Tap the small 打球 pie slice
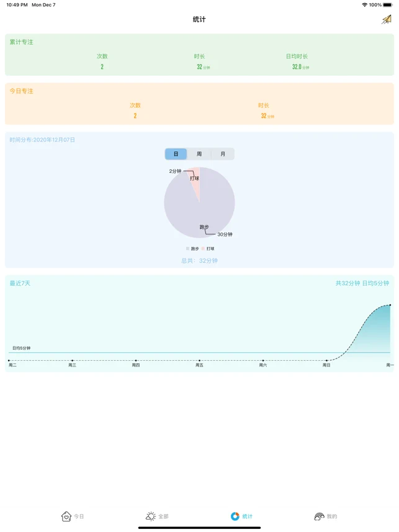This screenshot has width=399, height=532. [x=196, y=180]
